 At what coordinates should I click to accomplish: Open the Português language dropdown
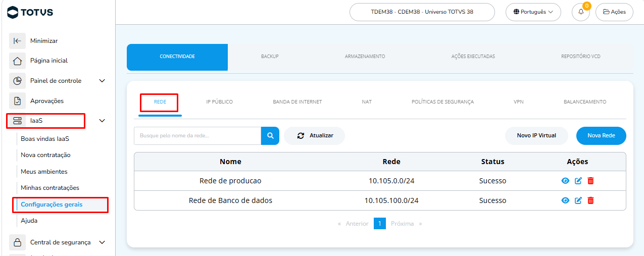click(533, 12)
